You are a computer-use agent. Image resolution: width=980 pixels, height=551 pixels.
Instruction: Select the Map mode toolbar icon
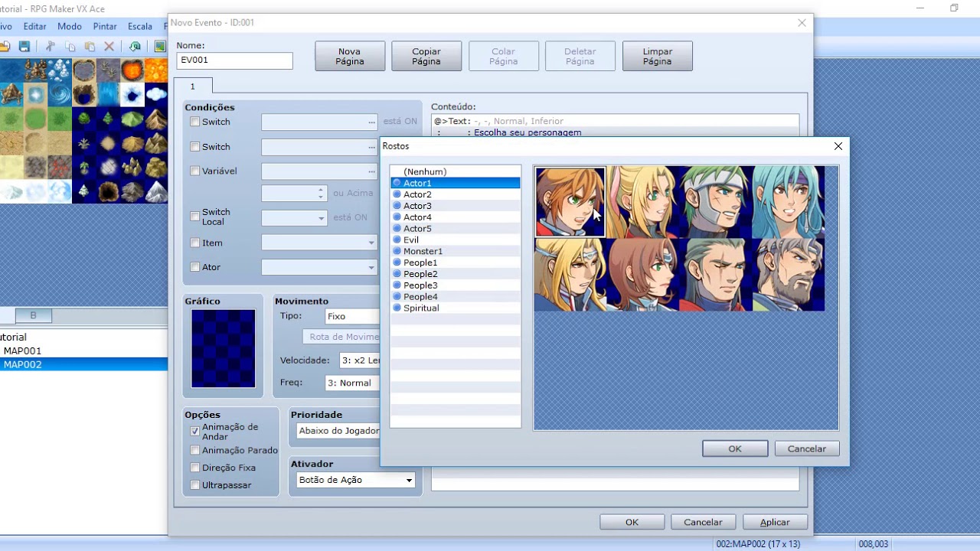point(160,47)
